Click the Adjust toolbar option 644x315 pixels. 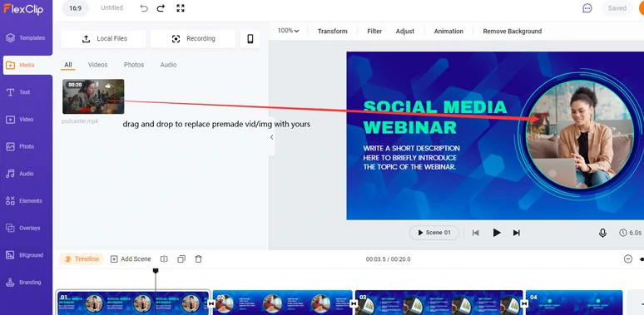[405, 32]
